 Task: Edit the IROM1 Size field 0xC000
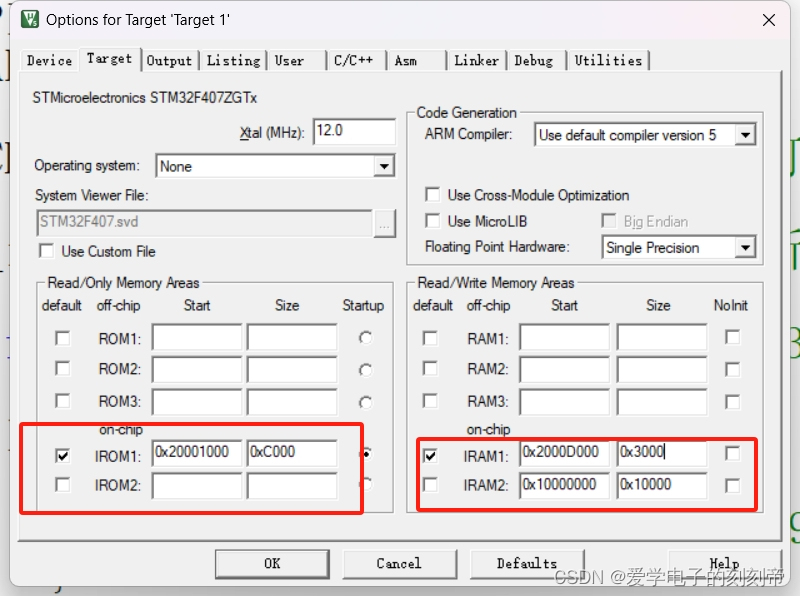pos(292,453)
